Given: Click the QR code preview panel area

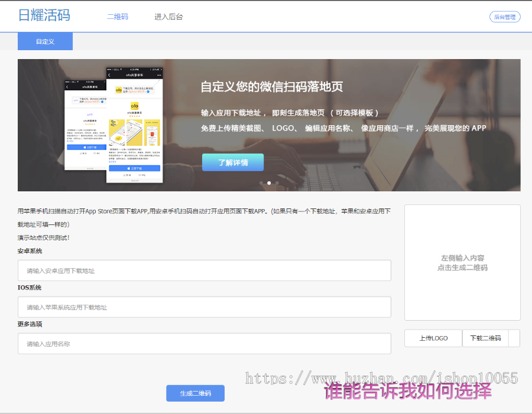Looking at the screenshot, I should pos(462,262).
